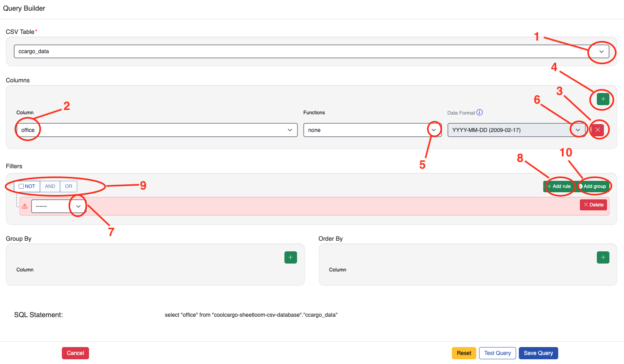Click the Columns heading
Image resolution: width=624 pixels, height=364 pixels.
tap(18, 80)
